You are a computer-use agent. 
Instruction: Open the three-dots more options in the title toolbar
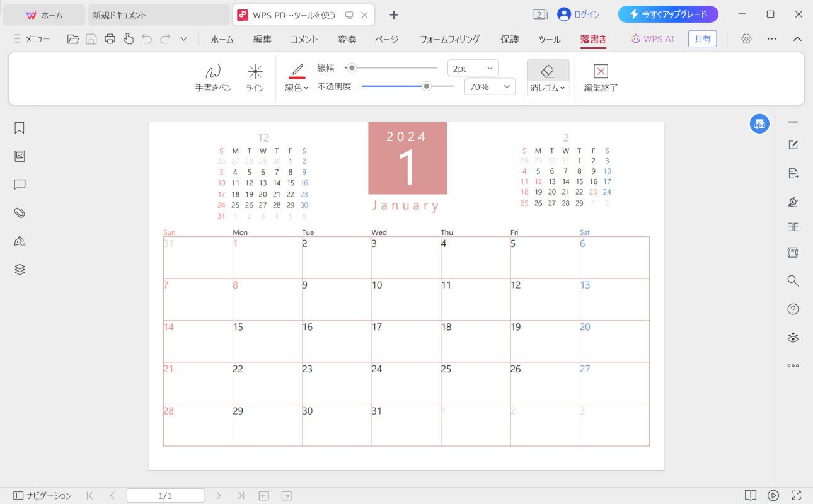[772, 39]
